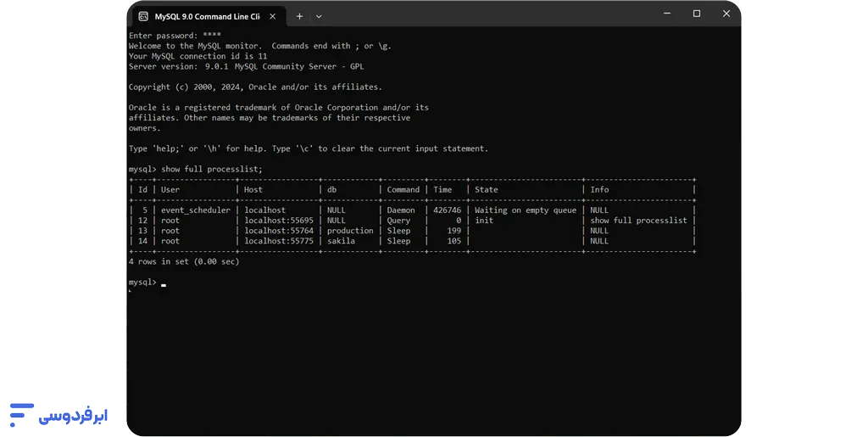Screen dimensions: 868x437
Task: Click the 'localhost:55695' host cell
Action: coord(278,221)
